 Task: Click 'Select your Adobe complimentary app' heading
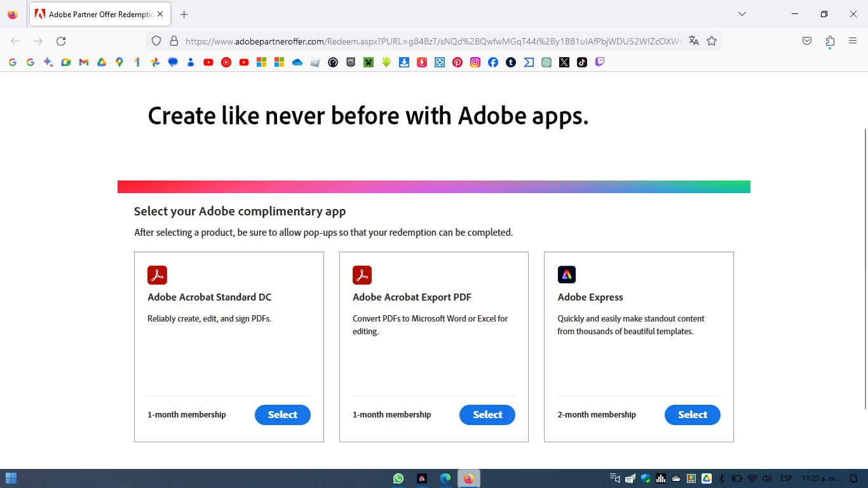click(240, 212)
